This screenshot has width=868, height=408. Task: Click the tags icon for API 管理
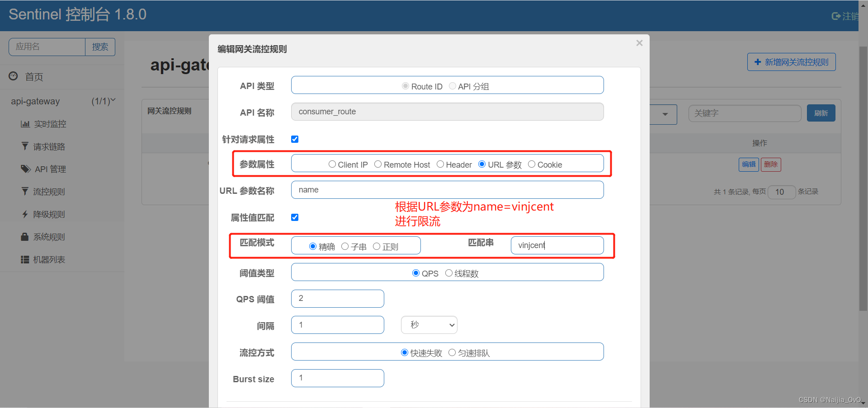click(x=26, y=169)
